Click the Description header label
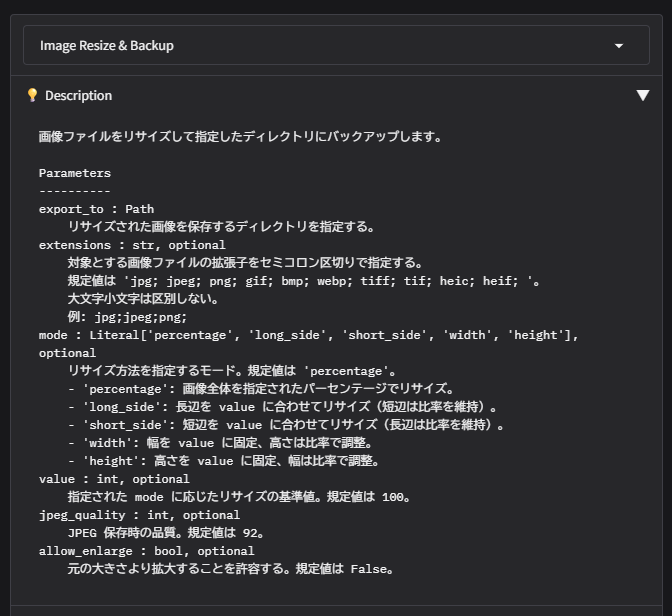 [78, 96]
